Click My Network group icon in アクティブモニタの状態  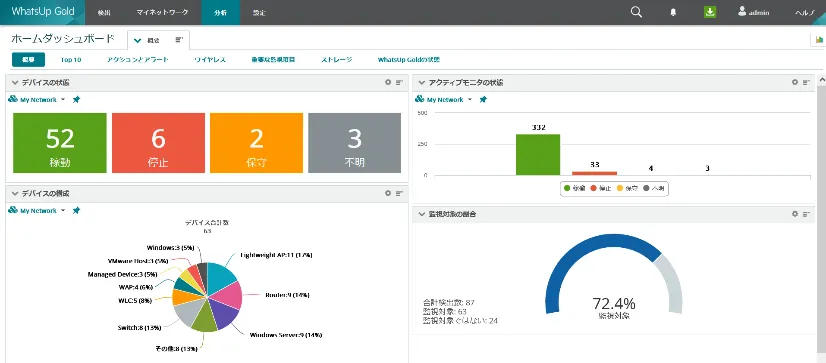tap(420, 99)
